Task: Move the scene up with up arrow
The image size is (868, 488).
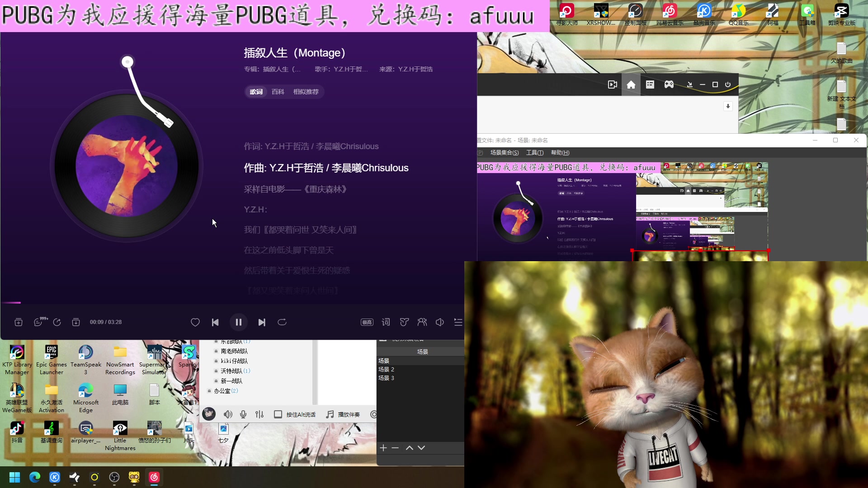Action: [410, 448]
